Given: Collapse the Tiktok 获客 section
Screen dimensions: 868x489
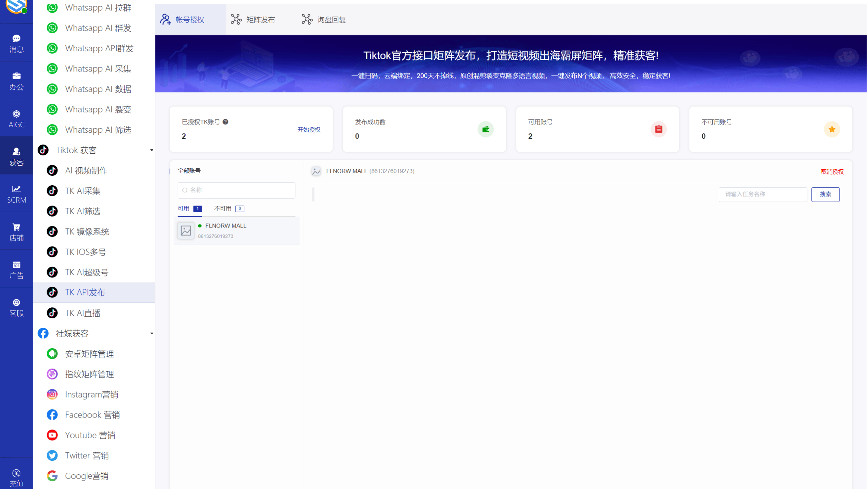Looking at the screenshot, I should pos(152,150).
